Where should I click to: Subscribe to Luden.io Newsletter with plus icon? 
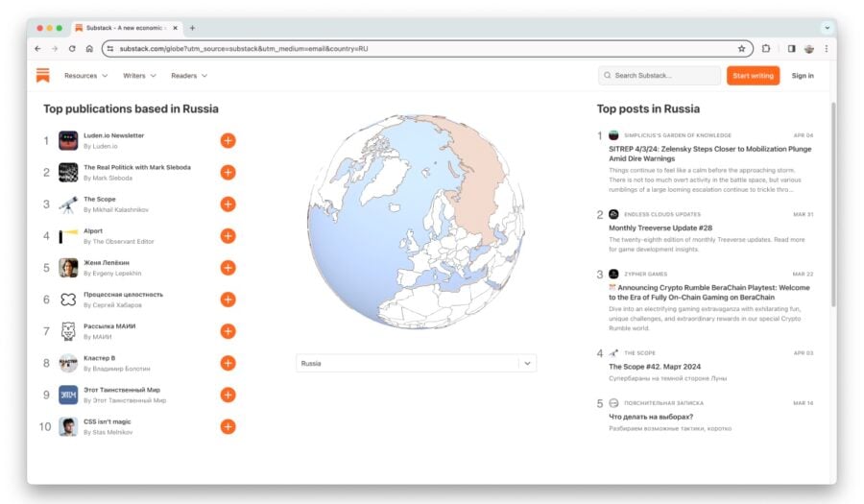point(228,140)
